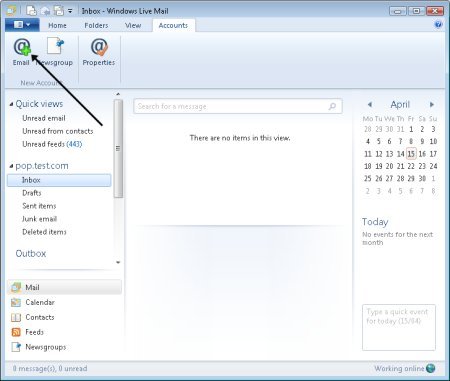This screenshot has height=381, width=450.
Task: Switch to the View tab
Action: point(133,25)
